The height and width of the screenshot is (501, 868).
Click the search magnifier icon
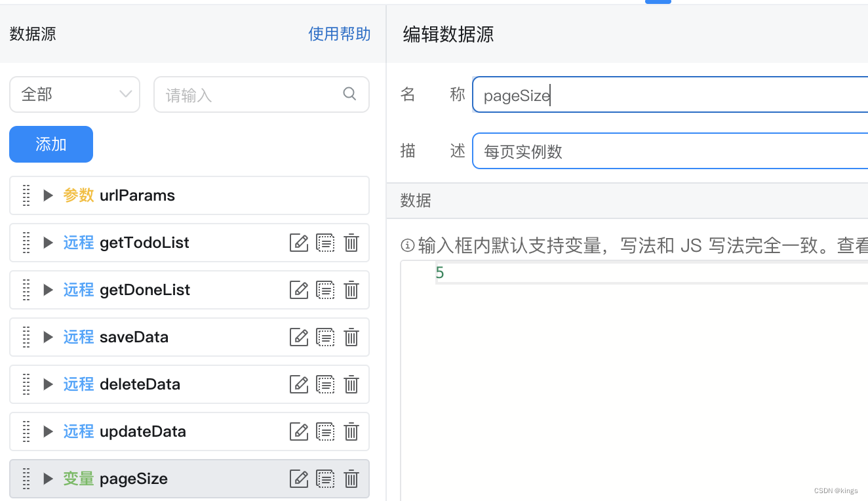tap(349, 94)
